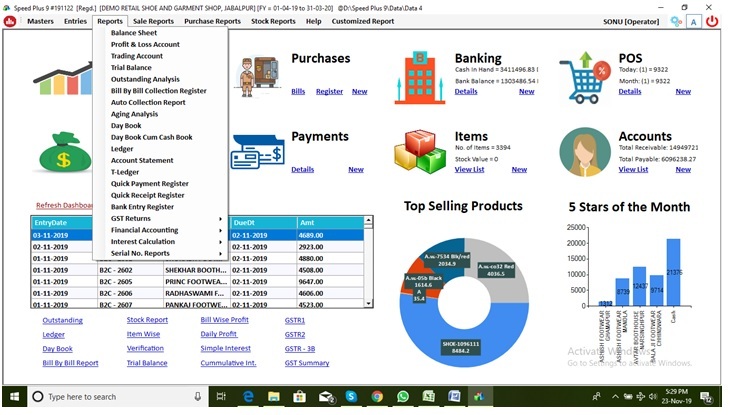This screenshot has width=730, height=415.
Task: Expand the Interest Calculation submenu
Action: [x=165, y=242]
